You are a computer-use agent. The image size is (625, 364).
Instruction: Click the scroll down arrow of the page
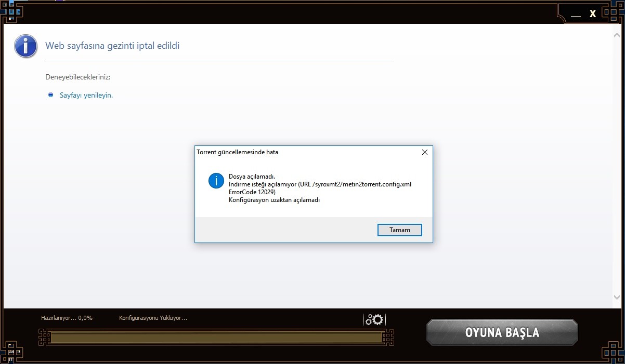617,298
